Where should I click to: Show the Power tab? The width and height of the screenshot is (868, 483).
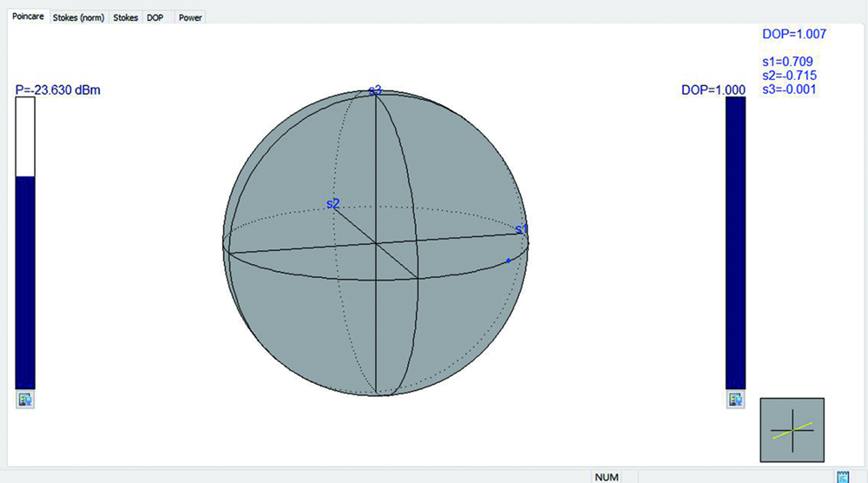(190, 17)
